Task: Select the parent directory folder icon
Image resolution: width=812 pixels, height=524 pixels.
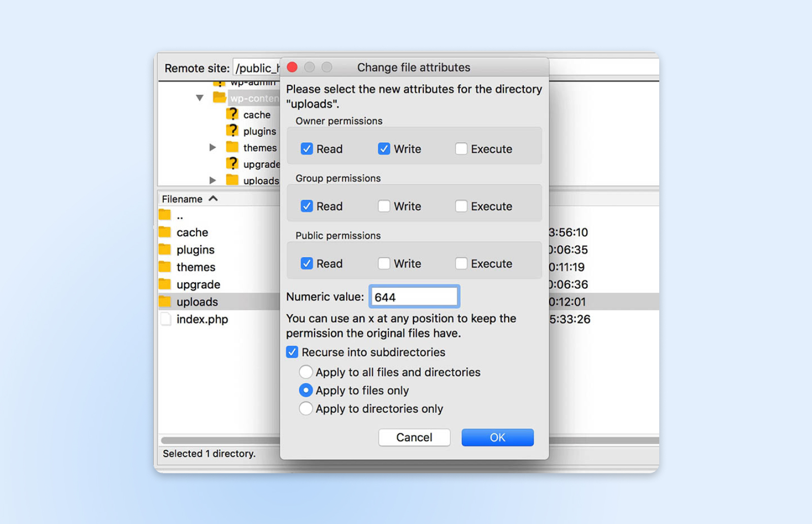Action: (165, 215)
